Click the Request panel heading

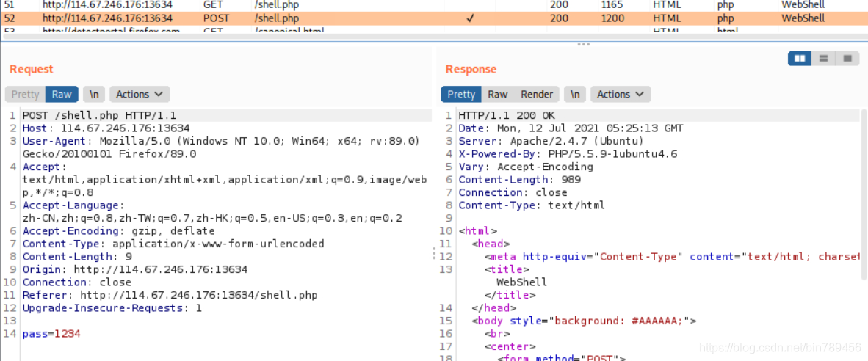tap(31, 69)
